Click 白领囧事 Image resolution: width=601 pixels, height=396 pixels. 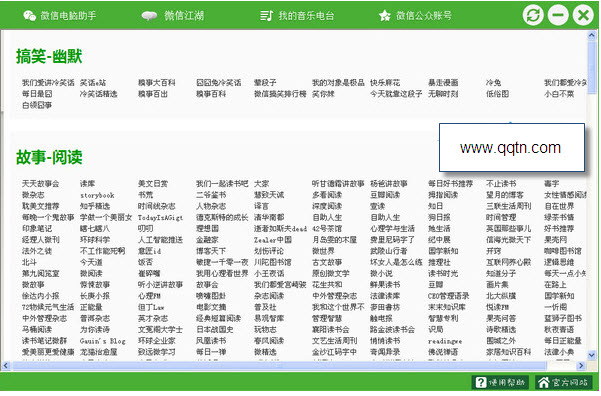click(37, 105)
